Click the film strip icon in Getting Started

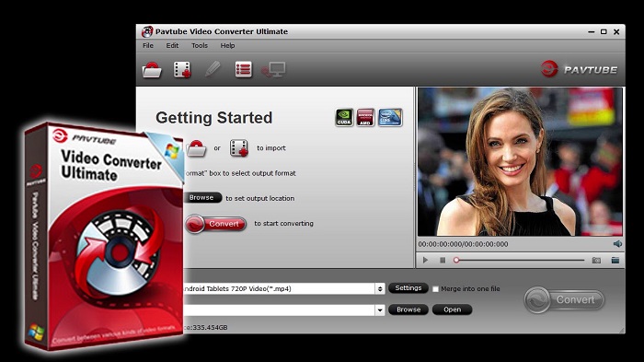[239, 148]
